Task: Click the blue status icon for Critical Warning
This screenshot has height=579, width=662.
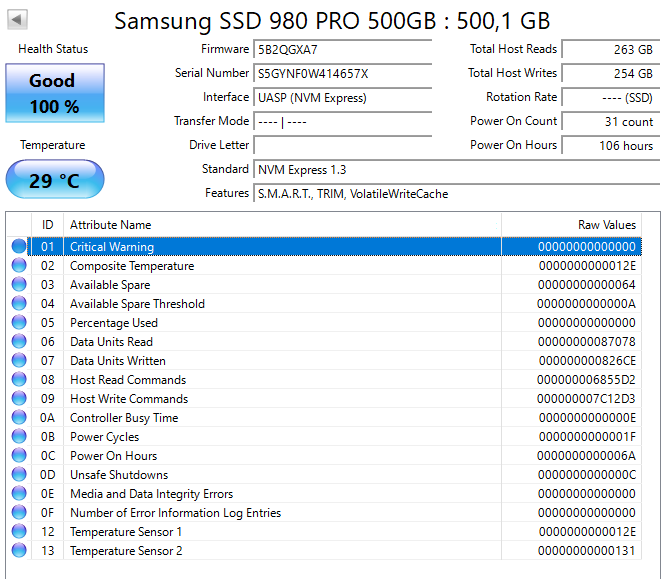Action: click(x=19, y=247)
